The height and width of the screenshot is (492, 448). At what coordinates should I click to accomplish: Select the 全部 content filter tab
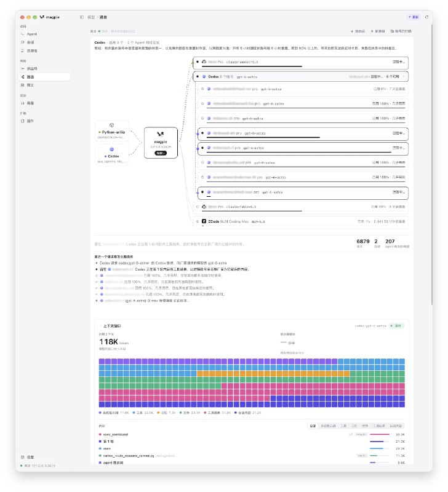[313, 426]
